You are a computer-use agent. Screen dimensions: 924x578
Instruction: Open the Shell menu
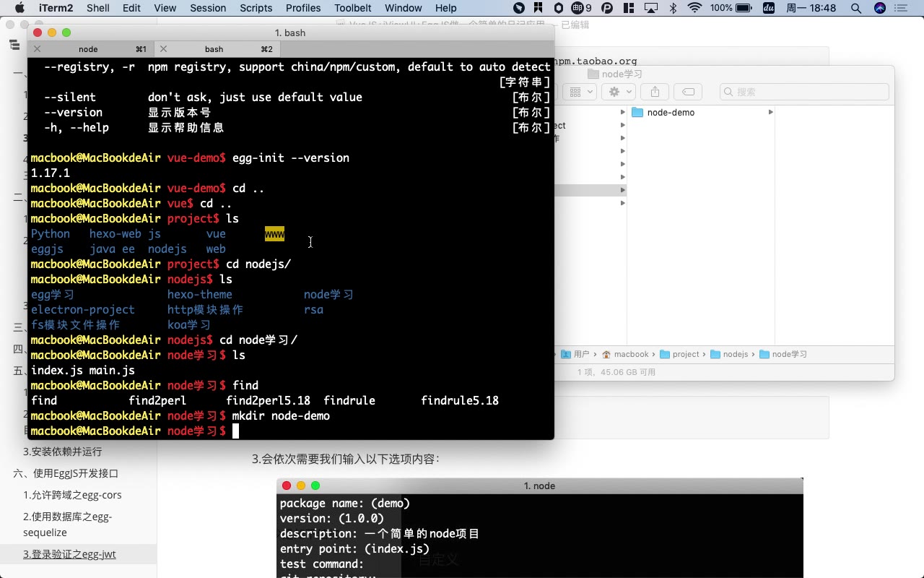click(x=98, y=8)
